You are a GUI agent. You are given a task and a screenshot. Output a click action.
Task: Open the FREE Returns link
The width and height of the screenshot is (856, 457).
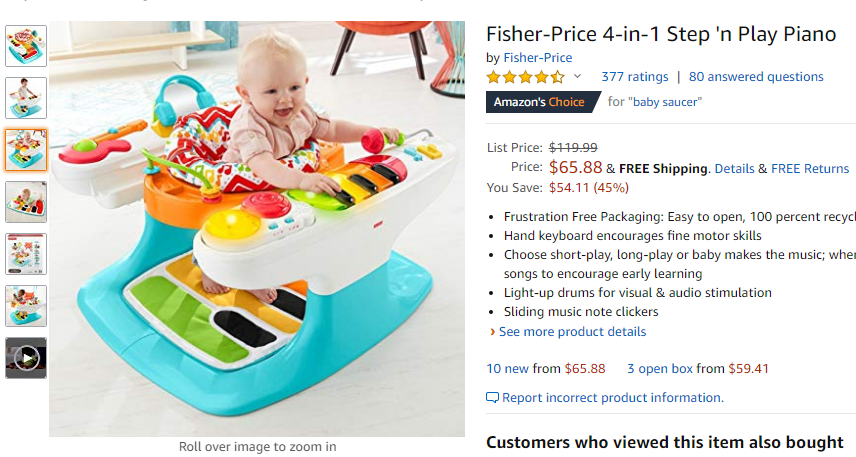coord(810,169)
